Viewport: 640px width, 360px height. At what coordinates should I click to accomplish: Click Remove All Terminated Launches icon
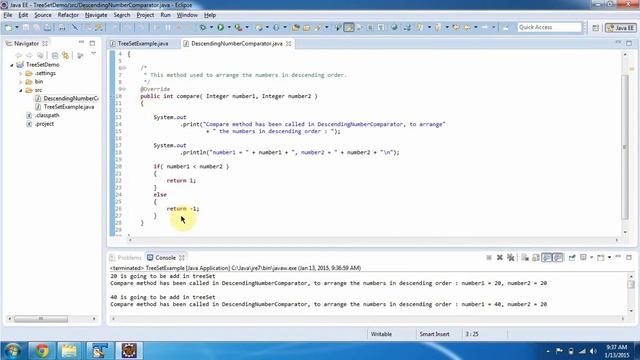[x=510, y=258]
